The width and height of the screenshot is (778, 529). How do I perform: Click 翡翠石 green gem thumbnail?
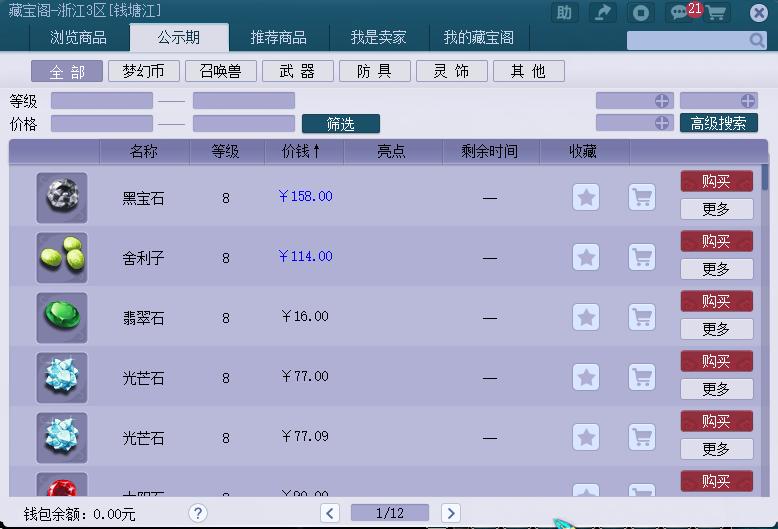tap(62, 318)
